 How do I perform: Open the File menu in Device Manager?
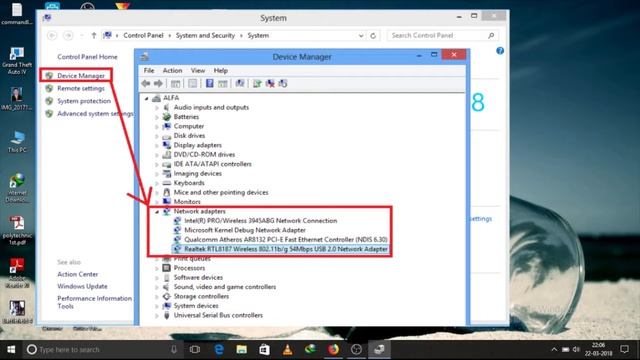coord(149,71)
